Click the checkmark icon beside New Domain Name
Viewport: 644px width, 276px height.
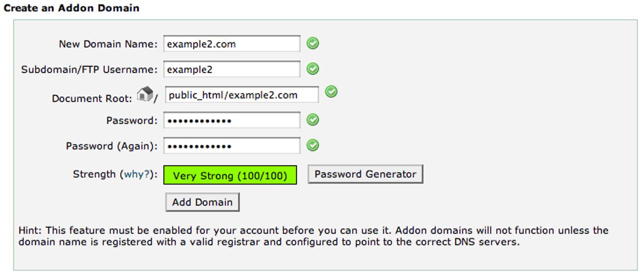pyautogui.click(x=313, y=44)
